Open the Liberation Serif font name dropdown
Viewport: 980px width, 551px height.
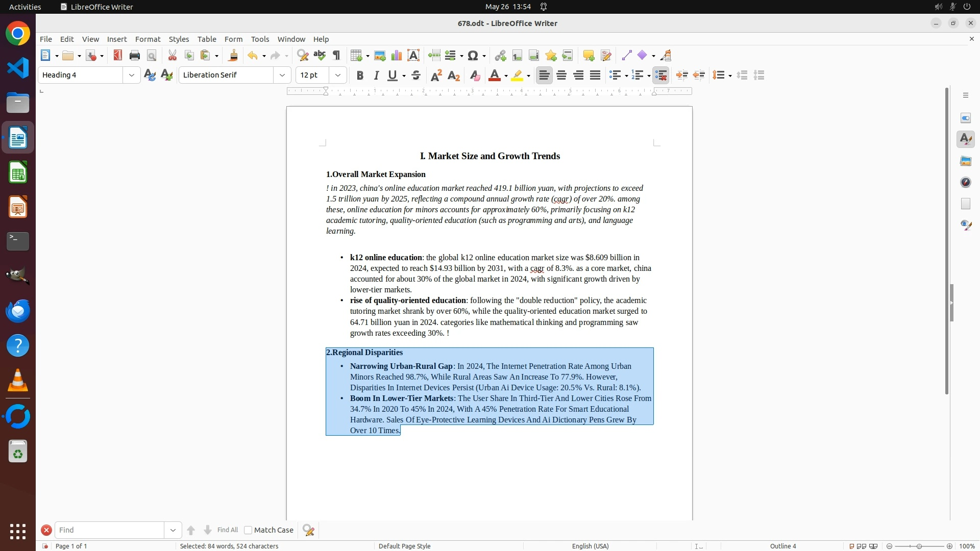pyautogui.click(x=282, y=75)
